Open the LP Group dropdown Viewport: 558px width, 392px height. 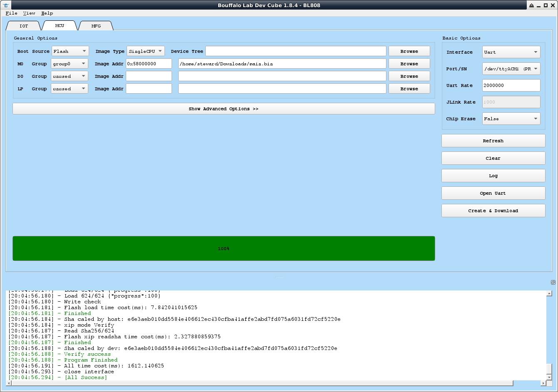tap(70, 89)
